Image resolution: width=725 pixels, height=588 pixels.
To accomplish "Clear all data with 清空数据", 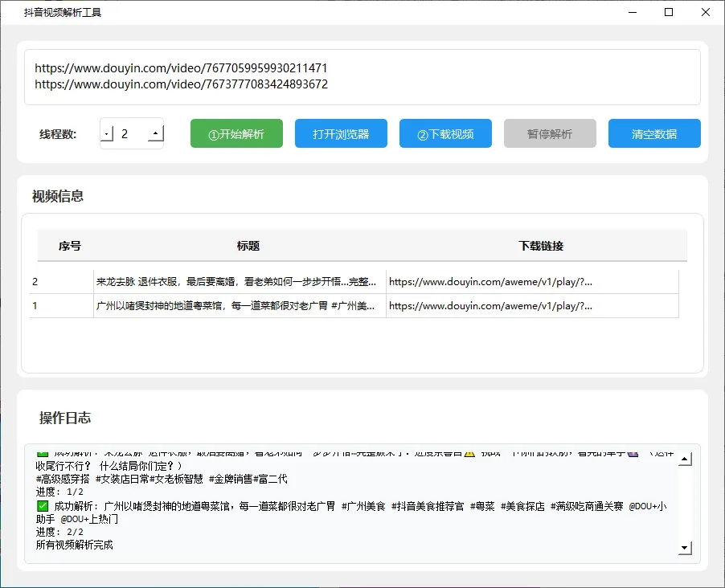I will (x=654, y=133).
